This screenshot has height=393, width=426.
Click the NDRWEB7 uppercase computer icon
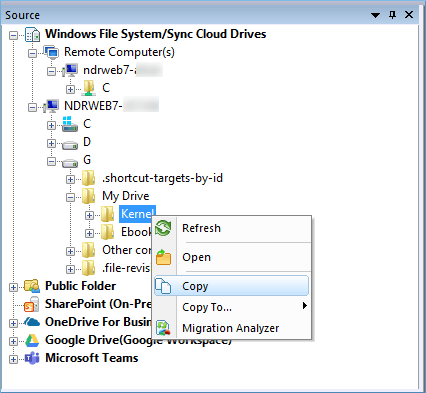[51, 106]
